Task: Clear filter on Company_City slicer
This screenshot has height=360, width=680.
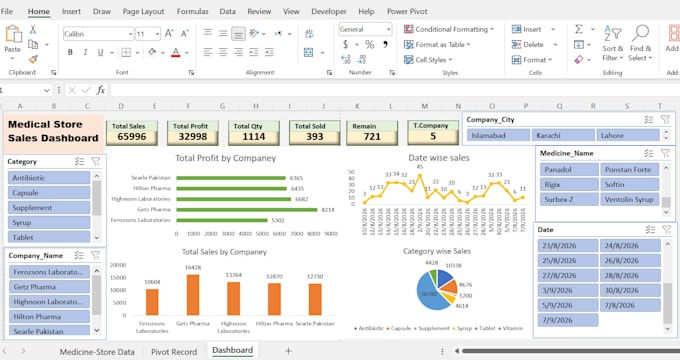Action: tap(665, 119)
